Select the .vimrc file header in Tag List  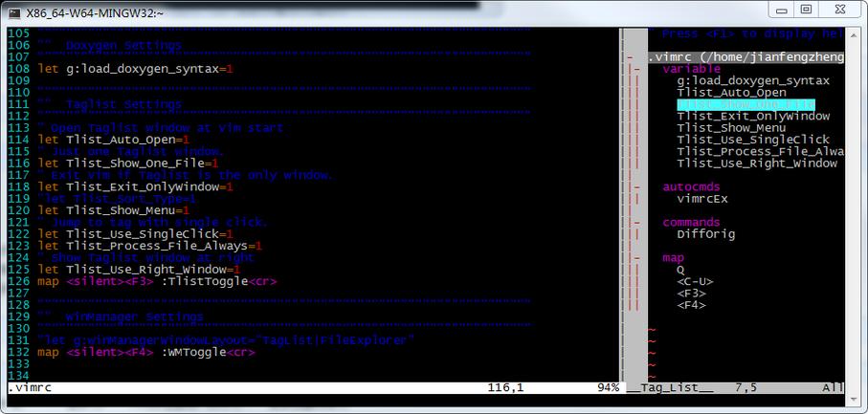click(746, 57)
